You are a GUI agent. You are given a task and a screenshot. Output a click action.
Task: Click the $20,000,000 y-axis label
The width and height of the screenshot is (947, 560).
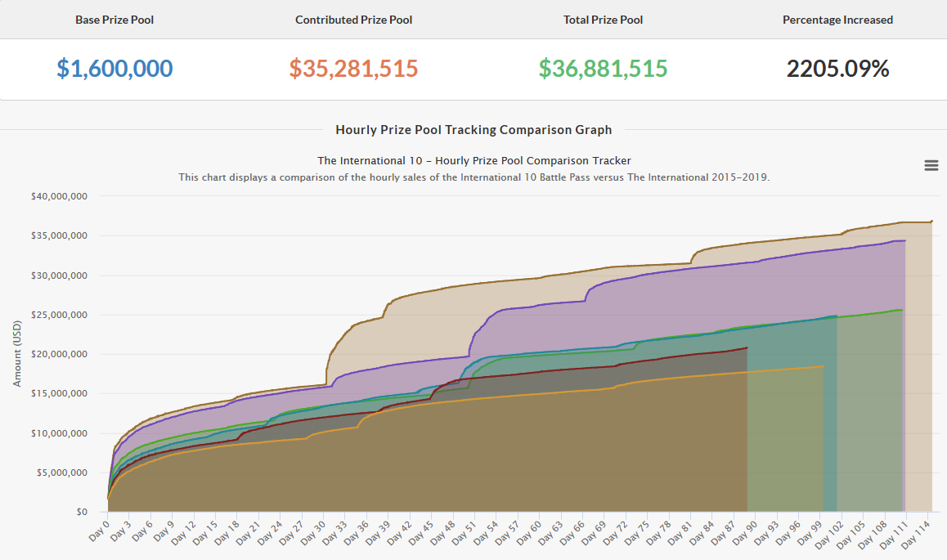[x=58, y=354]
